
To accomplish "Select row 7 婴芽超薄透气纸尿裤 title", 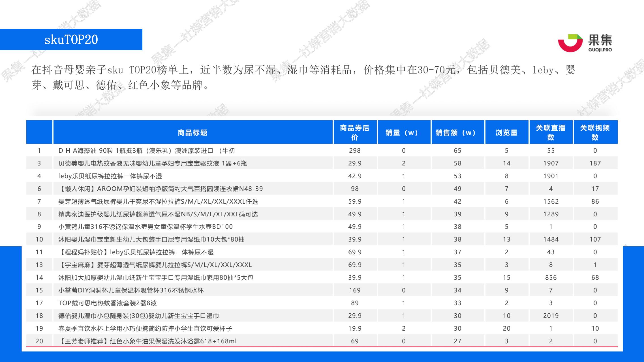I will 158,202.
